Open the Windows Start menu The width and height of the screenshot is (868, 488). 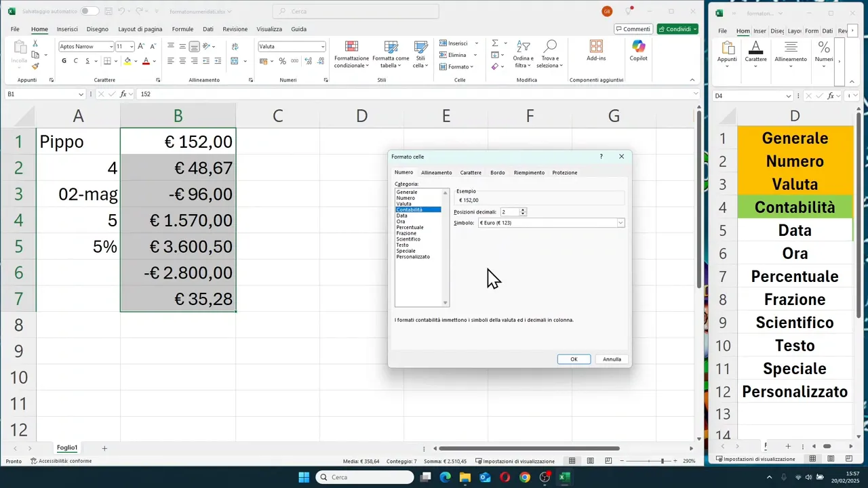coord(304,477)
